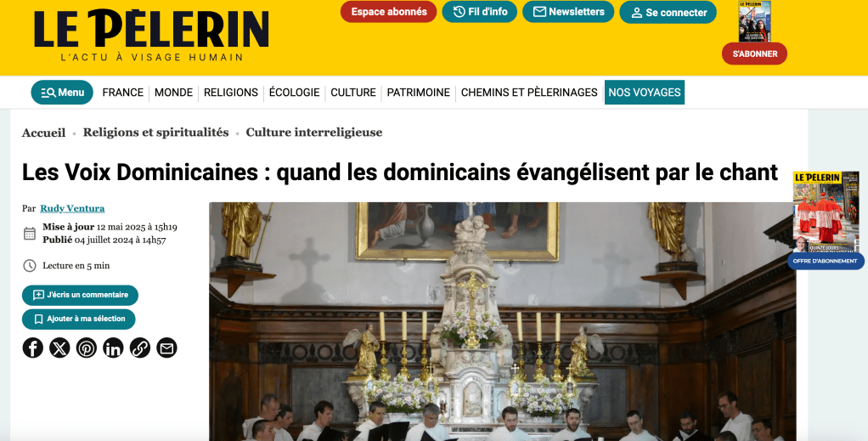Open Espace abonnés
This screenshot has width=868, height=441.
389,12
